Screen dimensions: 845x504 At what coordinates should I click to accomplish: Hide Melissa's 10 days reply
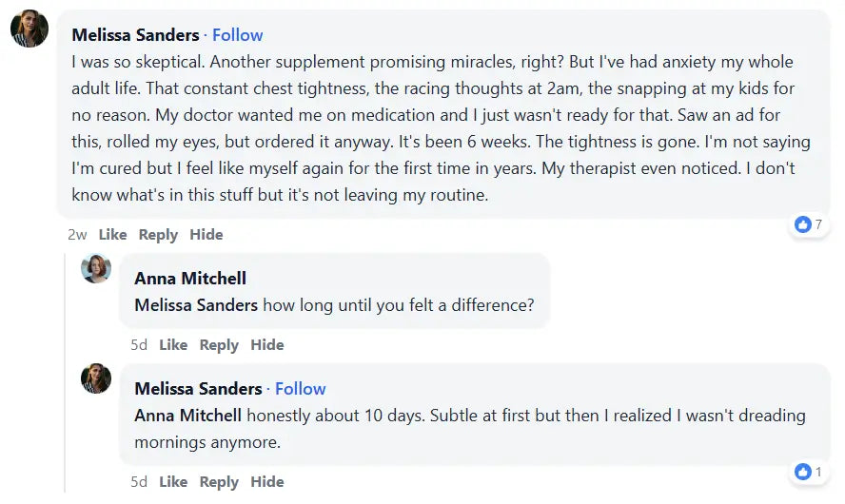267,482
